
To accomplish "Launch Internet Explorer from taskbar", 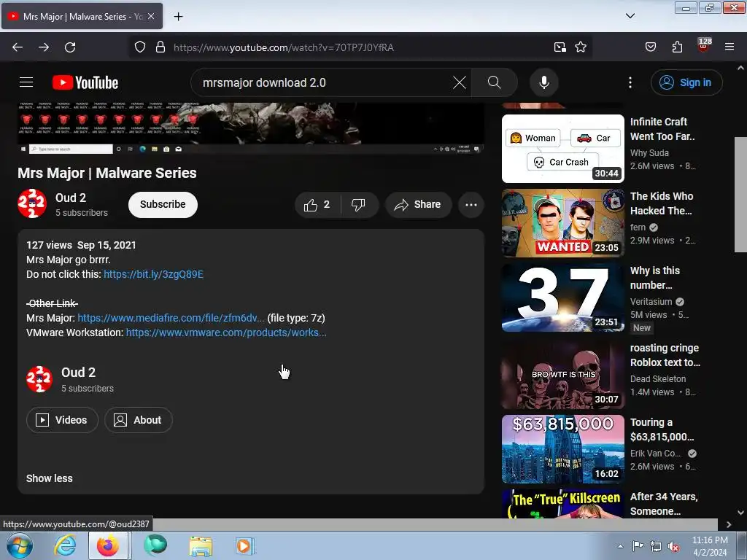I will point(64,545).
